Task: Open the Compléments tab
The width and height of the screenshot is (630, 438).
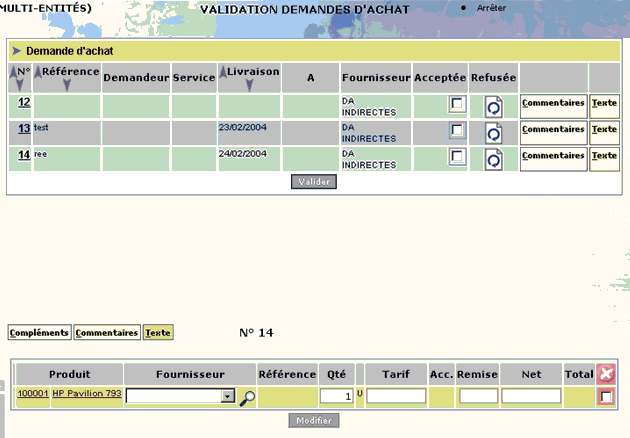Action: [x=39, y=333]
